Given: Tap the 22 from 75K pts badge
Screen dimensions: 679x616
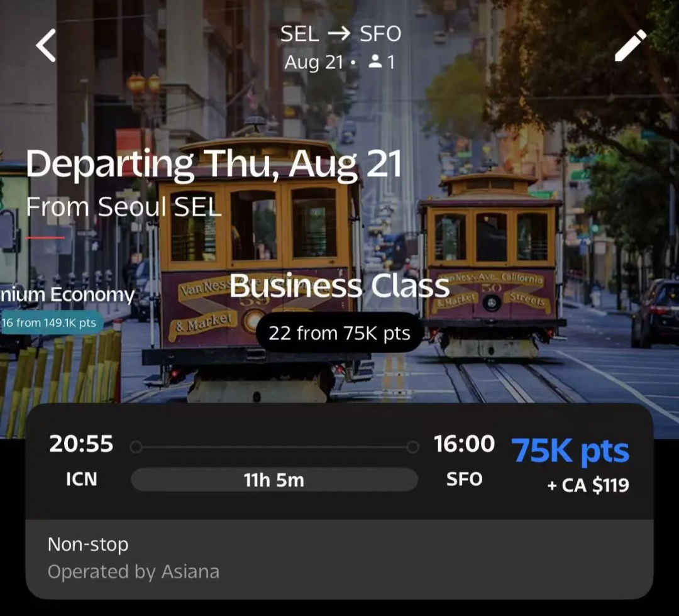Looking at the screenshot, I should [339, 333].
